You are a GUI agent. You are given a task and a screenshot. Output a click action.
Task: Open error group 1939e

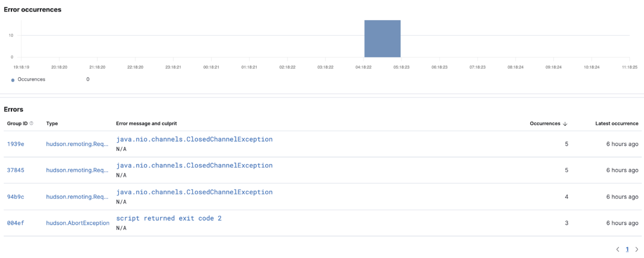click(x=15, y=144)
